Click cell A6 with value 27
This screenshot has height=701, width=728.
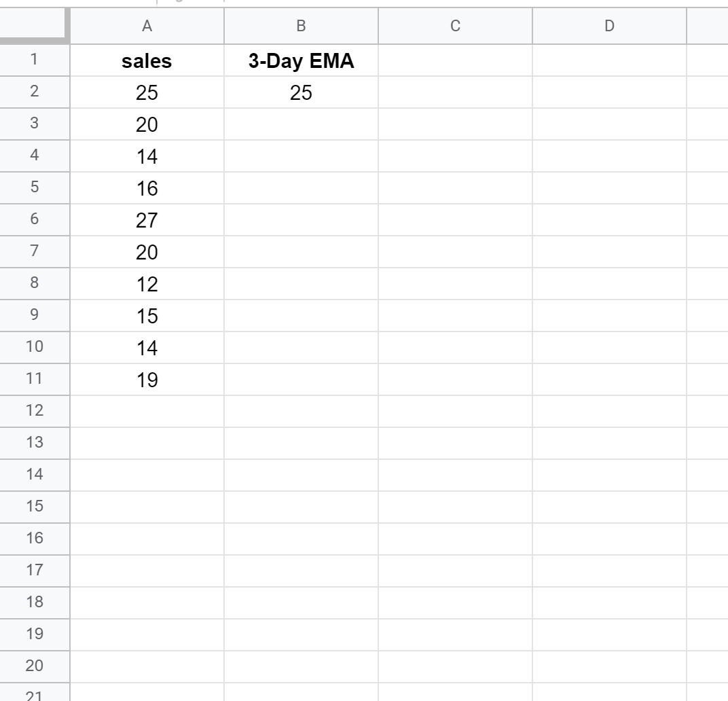pyautogui.click(x=147, y=220)
